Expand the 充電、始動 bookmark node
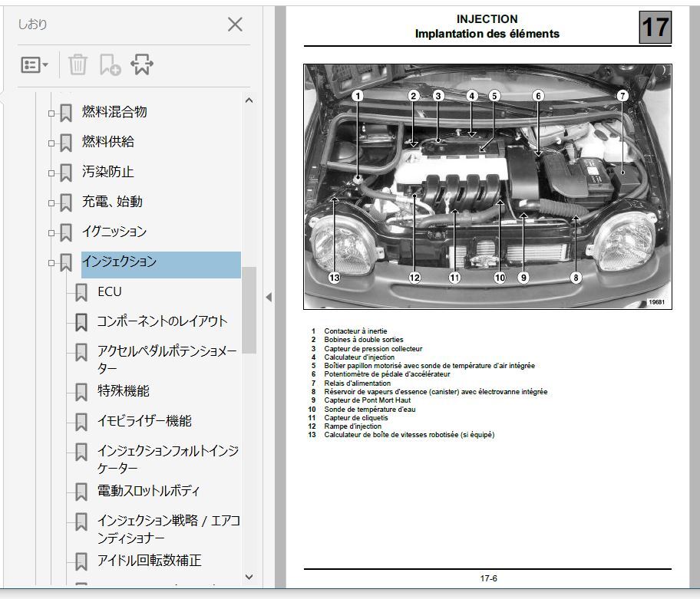The height and width of the screenshot is (599, 700). click(51, 203)
